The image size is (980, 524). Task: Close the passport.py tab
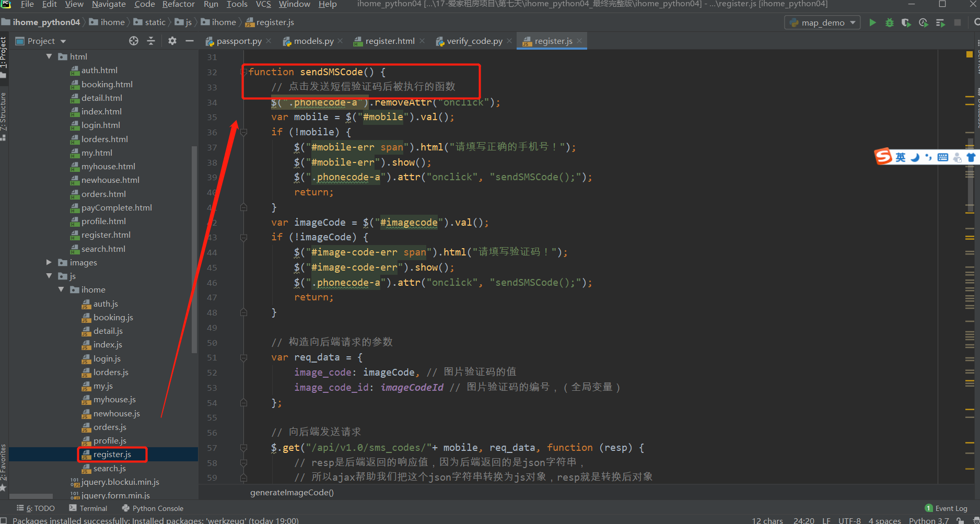pyautogui.click(x=269, y=41)
